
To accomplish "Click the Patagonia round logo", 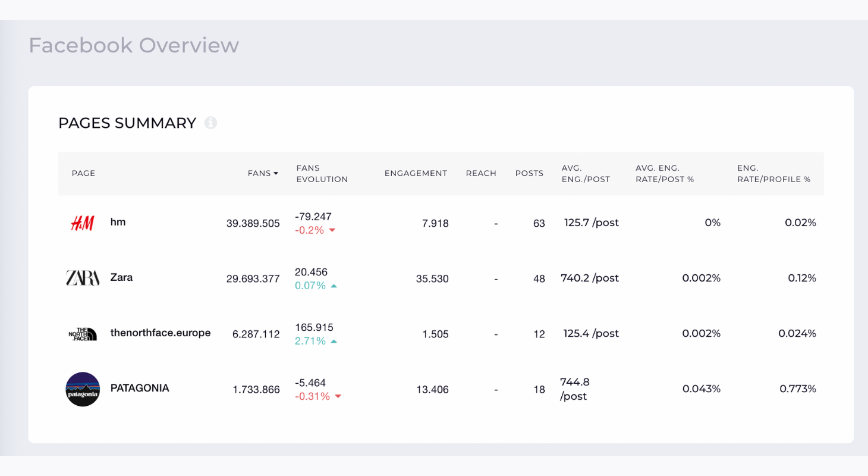I will click(83, 389).
